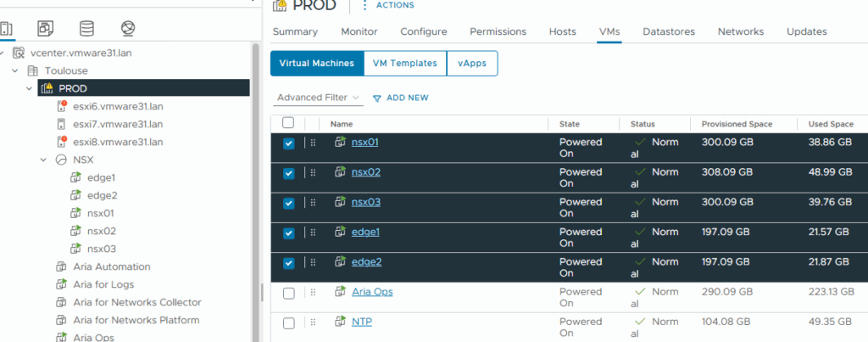868x342 pixels.
Task: Open the Summary tab
Action: 295,31
